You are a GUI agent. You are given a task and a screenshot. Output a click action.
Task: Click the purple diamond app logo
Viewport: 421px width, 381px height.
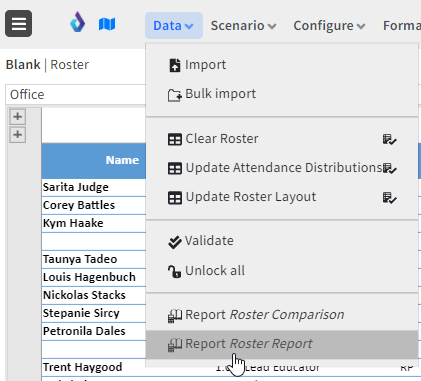[77, 22]
